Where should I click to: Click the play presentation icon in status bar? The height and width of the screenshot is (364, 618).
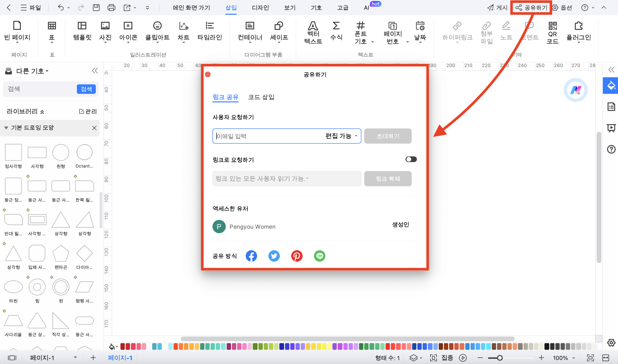click(463, 358)
